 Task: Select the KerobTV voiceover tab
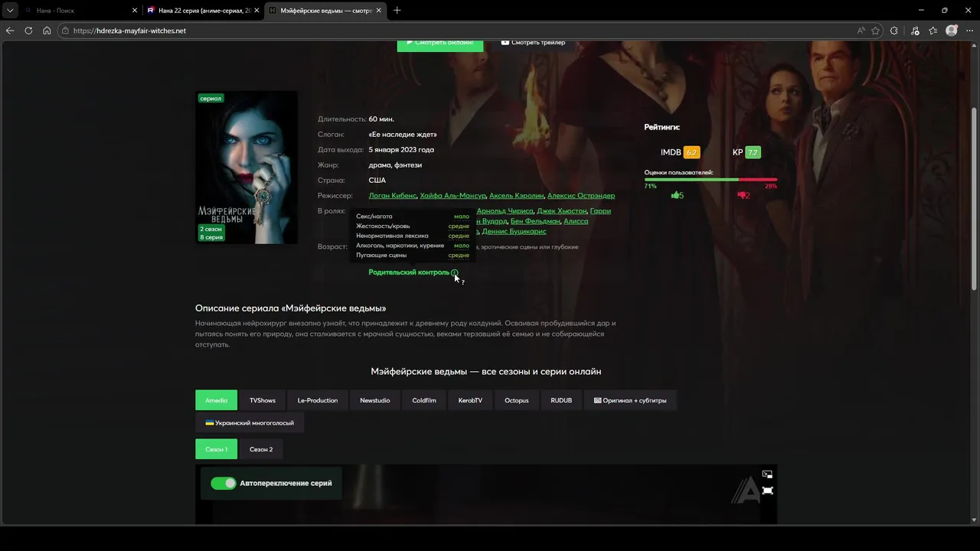470,400
